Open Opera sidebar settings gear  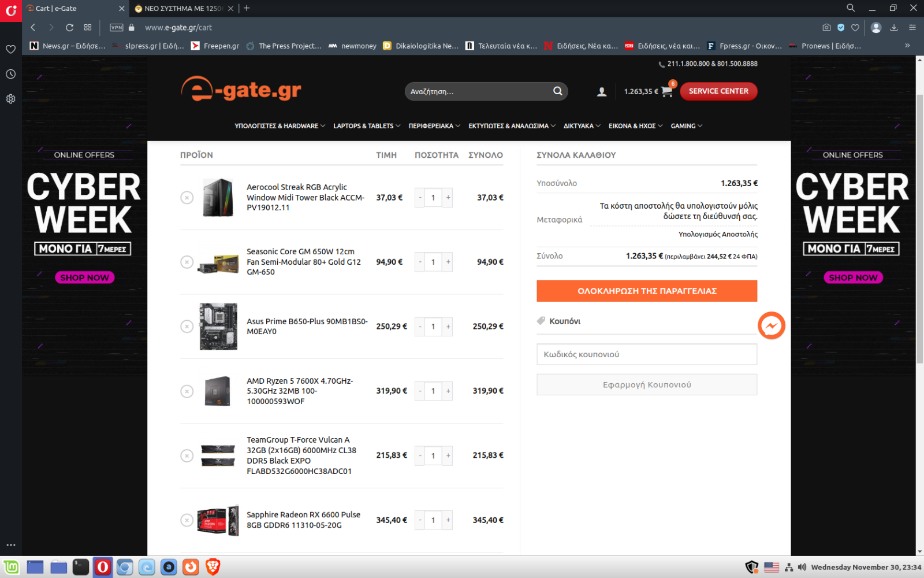point(10,99)
